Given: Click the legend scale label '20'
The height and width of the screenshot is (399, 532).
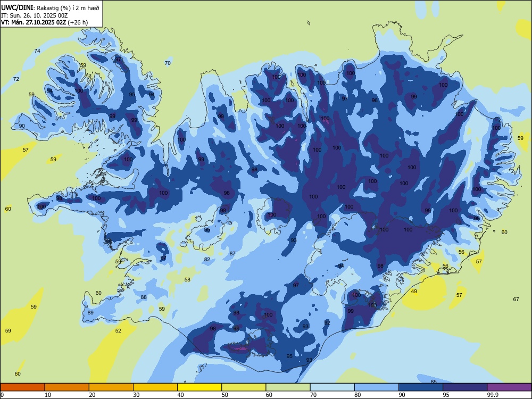Looking at the screenshot, I should pos(92,395).
